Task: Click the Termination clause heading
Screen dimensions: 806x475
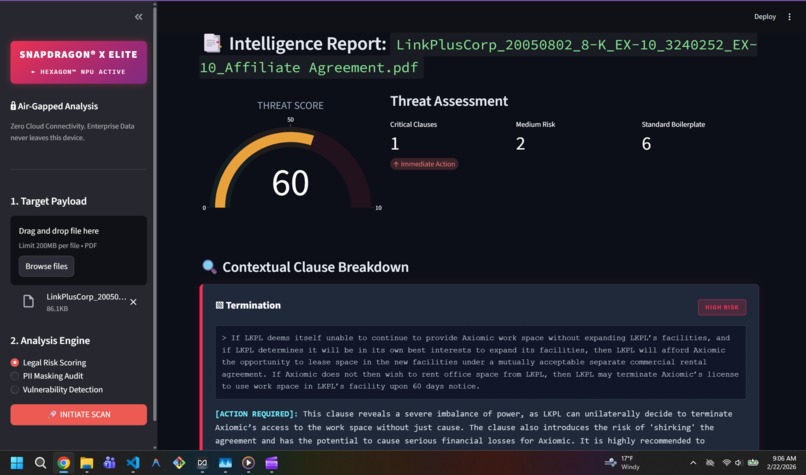Action: [253, 305]
